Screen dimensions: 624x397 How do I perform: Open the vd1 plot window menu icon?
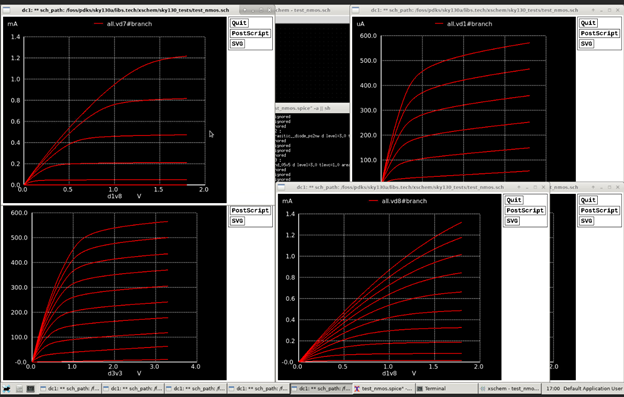click(x=356, y=10)
